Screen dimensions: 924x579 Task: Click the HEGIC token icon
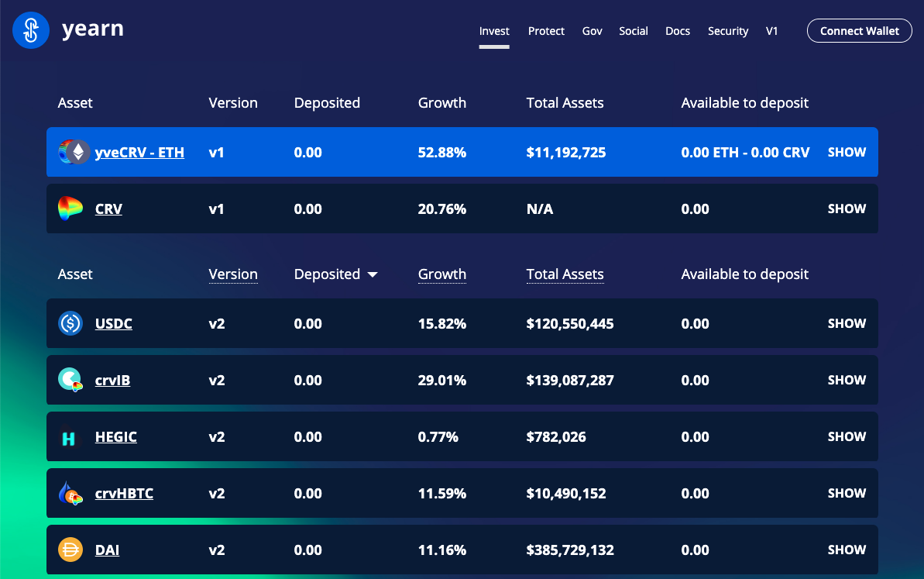tap(70, 437)
